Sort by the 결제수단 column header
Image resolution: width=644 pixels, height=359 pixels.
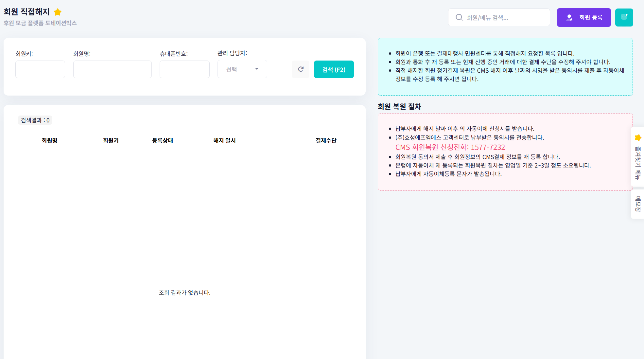coord(326,140)
